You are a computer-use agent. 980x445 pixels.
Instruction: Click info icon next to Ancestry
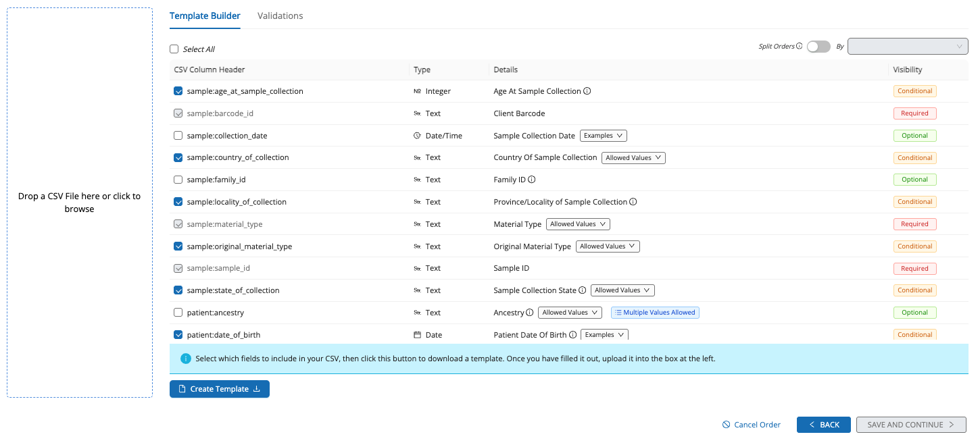[530, 313]
